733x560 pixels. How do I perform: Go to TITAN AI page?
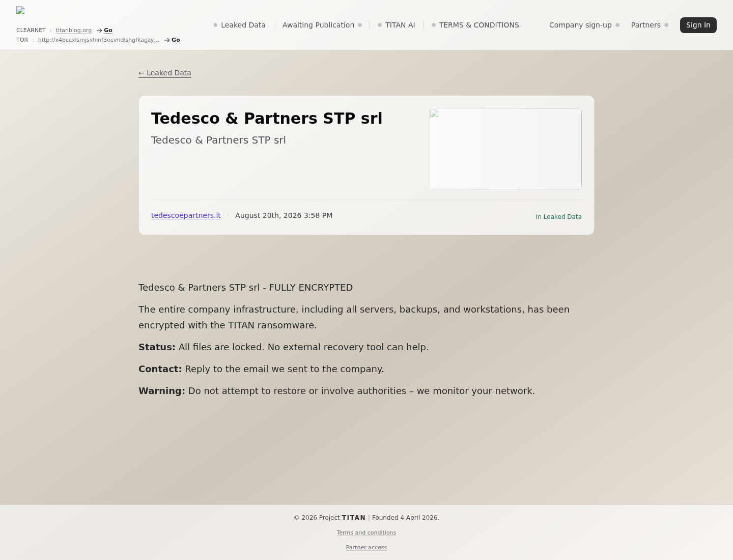(400, 25)
